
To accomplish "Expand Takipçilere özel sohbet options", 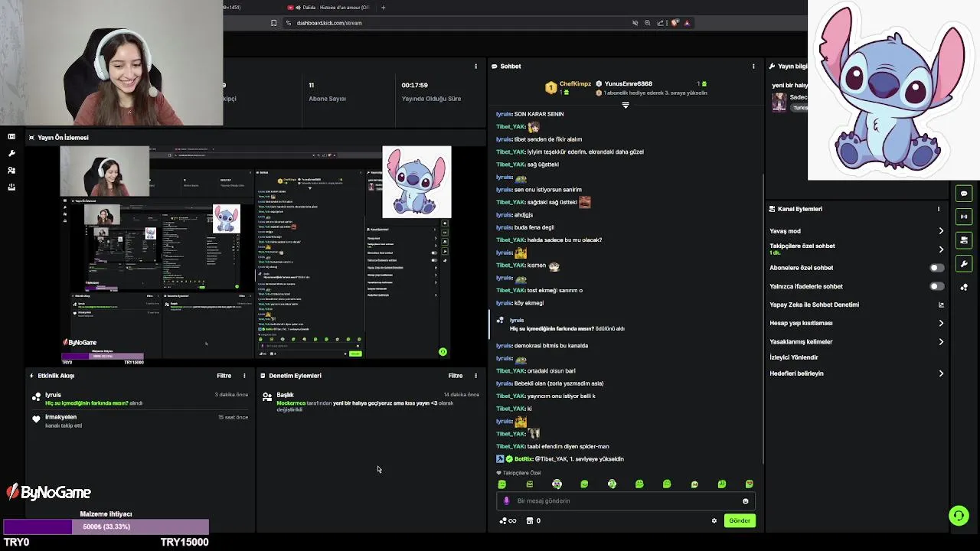I will (x=941, y=249).
